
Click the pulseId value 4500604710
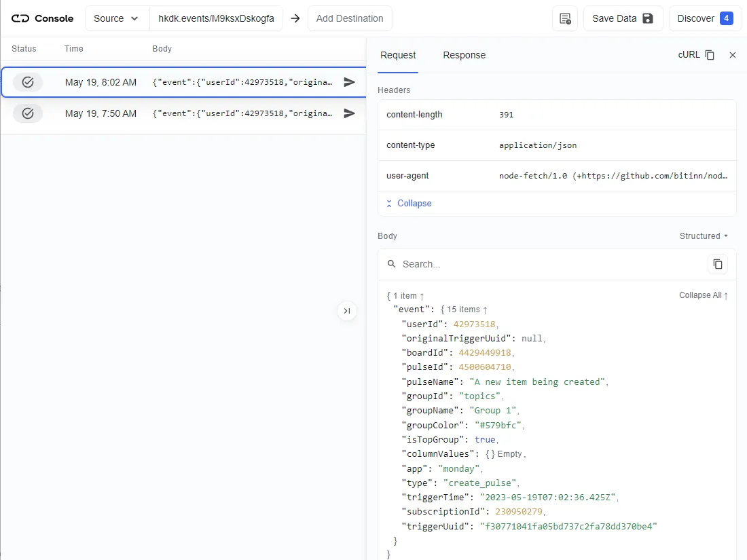(485, 367)
